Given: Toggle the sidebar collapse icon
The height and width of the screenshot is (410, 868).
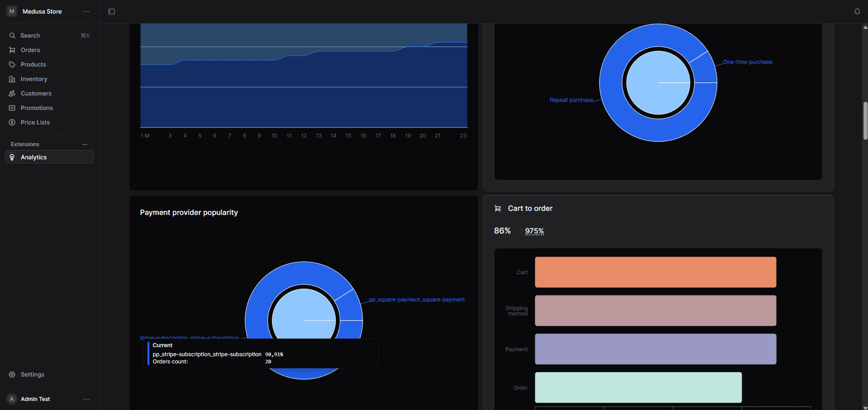Looking at the screenshot, I should (111, 12).
